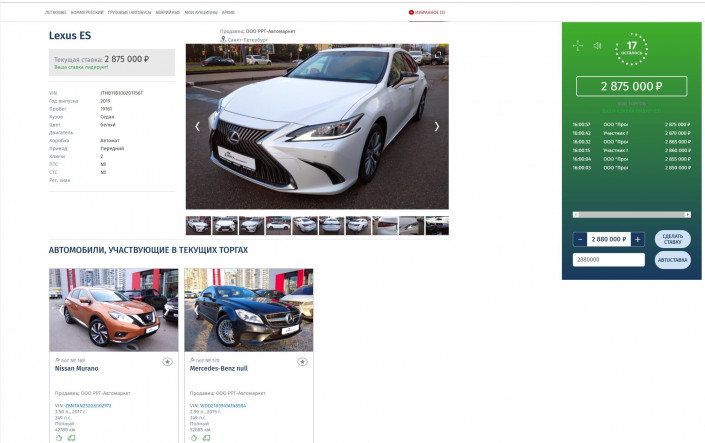
Task: Mute auction sound with speaker icon
Action: click(x=597, y=45)
